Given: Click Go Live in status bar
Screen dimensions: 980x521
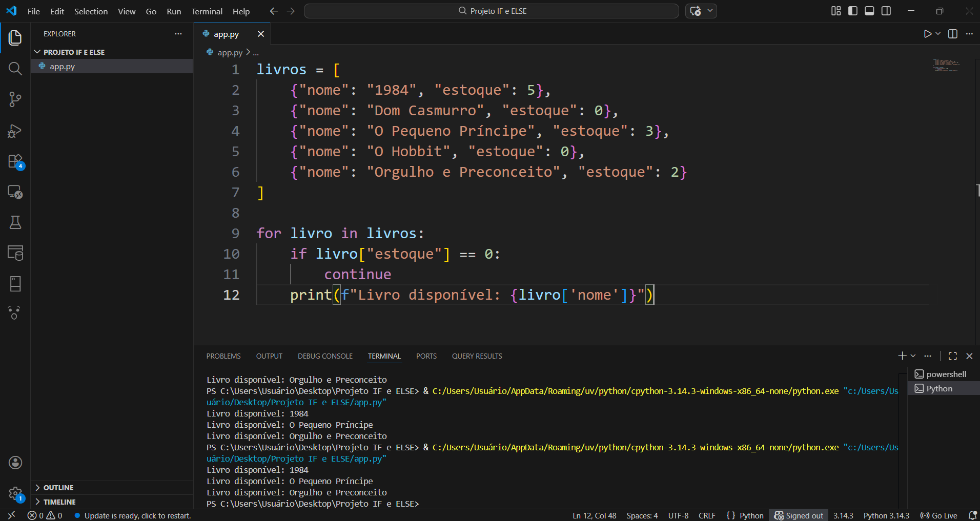Looking at the screenshot, I should coord(939,515).
